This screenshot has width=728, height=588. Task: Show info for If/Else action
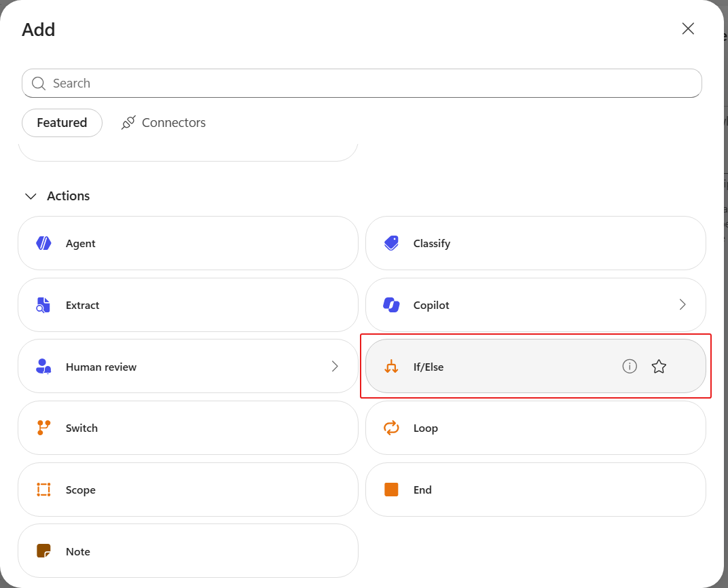point(630,366)
